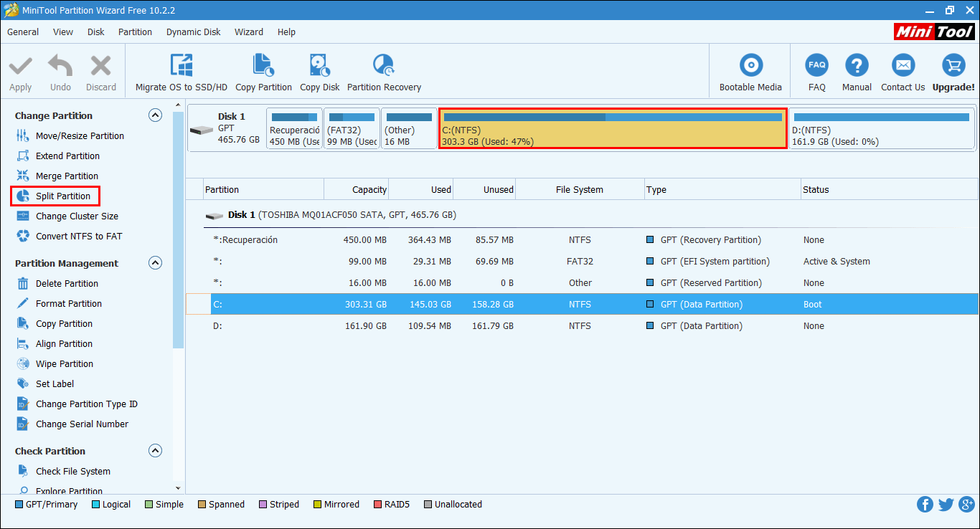The width and height of the screenshot is (980, 529).
Task: Open the View menu
Action: coord(63,32)
